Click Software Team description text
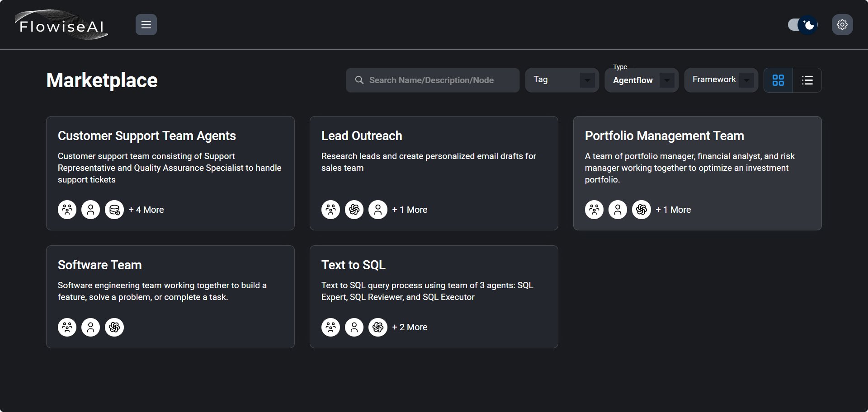This screenshot has height=412, width=868. (162, 291)
